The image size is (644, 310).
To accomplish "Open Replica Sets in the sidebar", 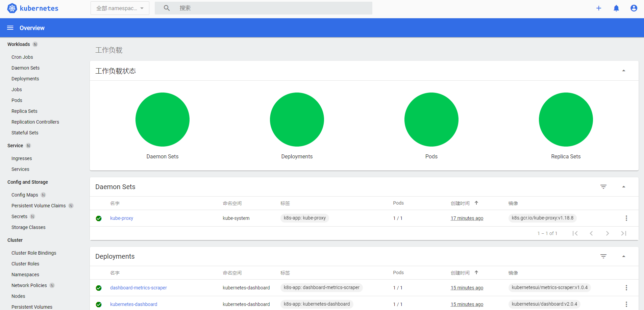I will tap(24, 111).
